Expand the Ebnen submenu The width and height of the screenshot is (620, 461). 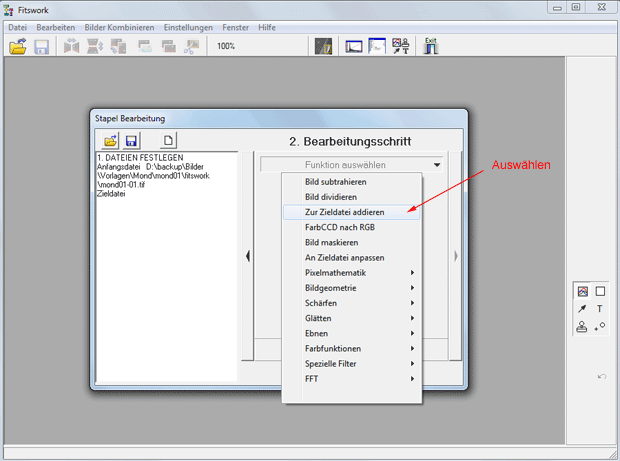[352, 333]
